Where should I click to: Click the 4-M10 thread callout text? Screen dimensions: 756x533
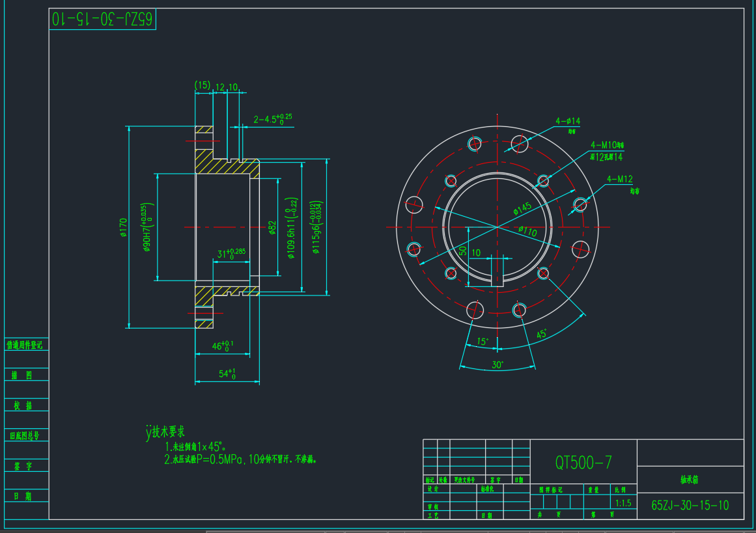[606, 145]
